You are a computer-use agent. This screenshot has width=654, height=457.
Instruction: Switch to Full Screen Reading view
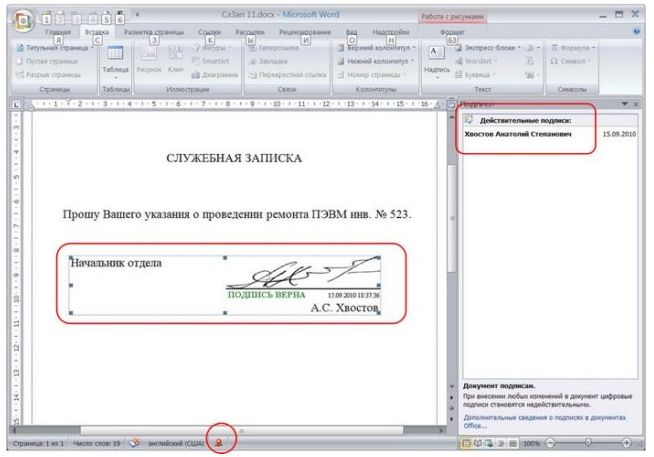[x=478, y=443]
